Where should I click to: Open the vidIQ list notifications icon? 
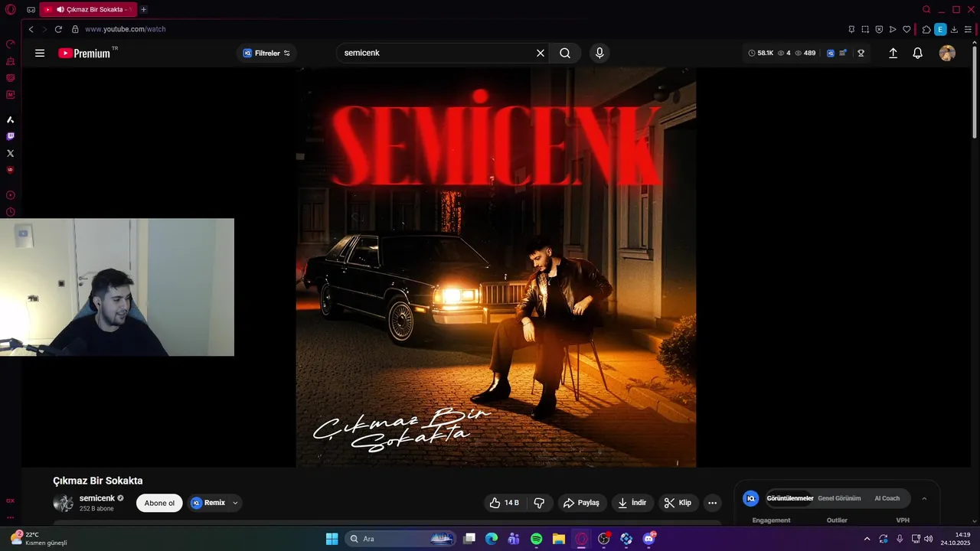[x=843, y=53]
